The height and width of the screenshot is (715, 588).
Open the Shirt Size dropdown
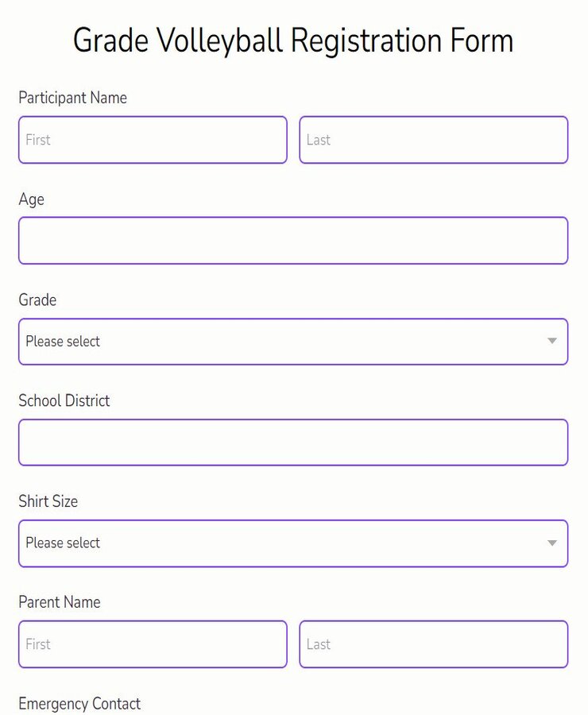(294, 543)
